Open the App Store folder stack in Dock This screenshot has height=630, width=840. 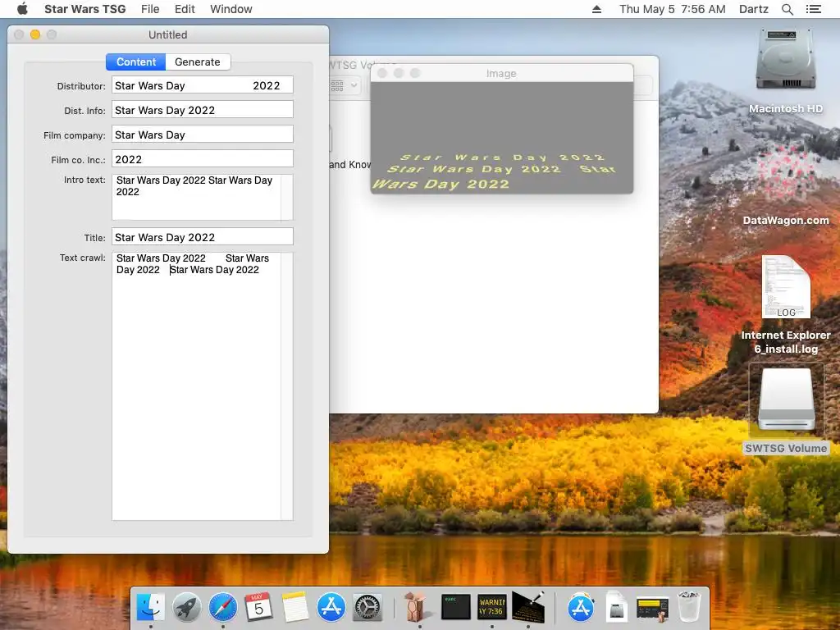[581, 608]
